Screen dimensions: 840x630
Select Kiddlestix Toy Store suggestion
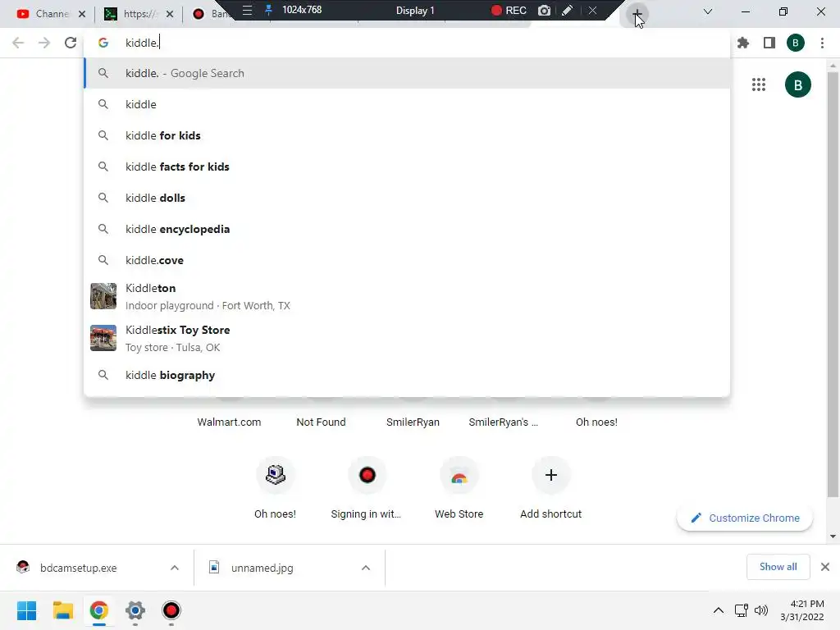[x=407, y=338]
